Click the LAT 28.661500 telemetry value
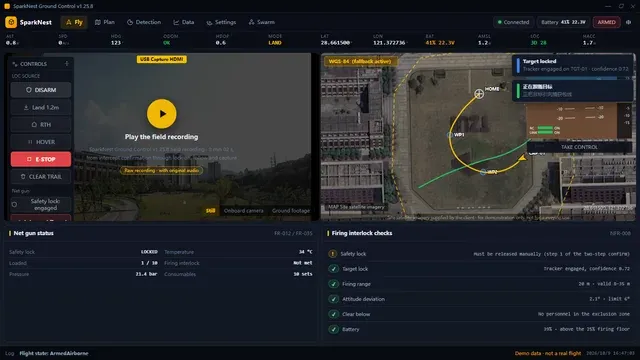The image size is (640, 360). (335, 42)
